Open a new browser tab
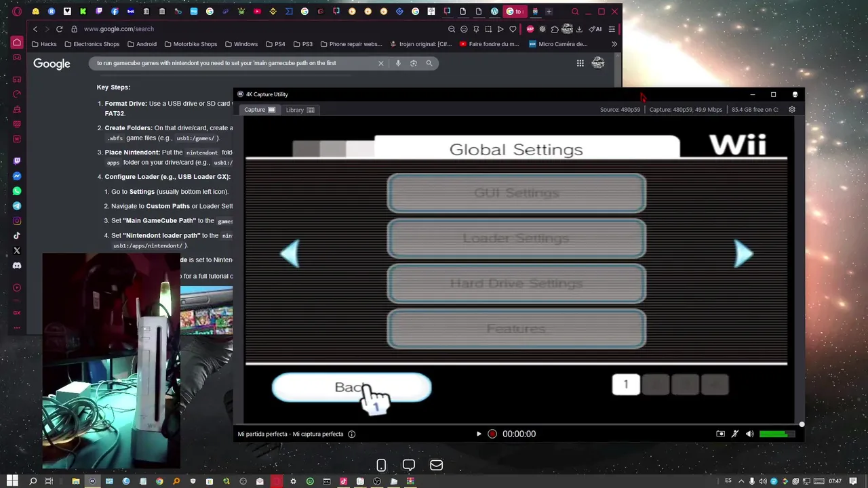The height and width of the screenshot is (488, 868). tap(549, 12)
